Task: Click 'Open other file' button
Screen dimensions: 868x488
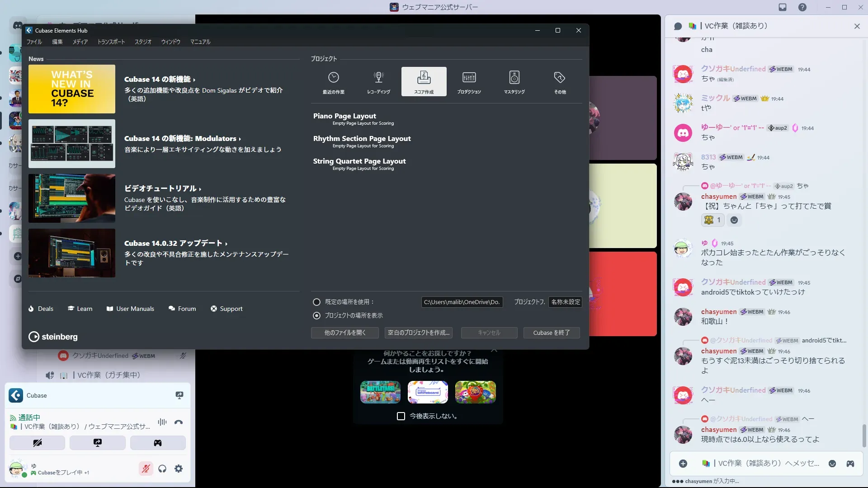Action: (345, 333)
